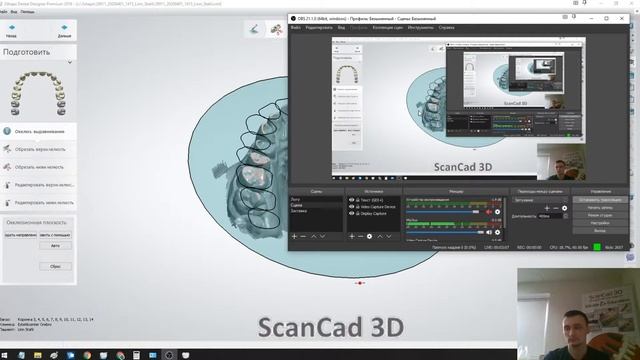This screenshot has height=360, width=640.
Task: Click the studio mode button in OBS
Action: [x=600, y=216]
